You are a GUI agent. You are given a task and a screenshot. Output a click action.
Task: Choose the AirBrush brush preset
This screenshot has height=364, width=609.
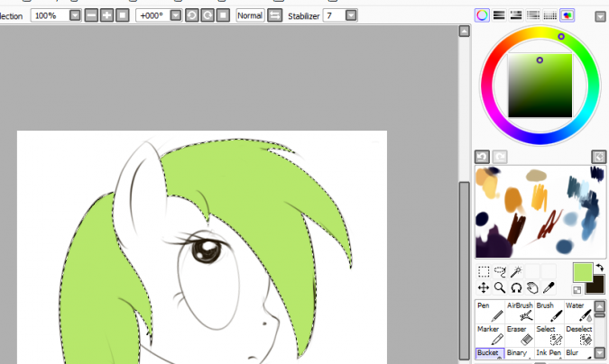click(x=520, y=312)
